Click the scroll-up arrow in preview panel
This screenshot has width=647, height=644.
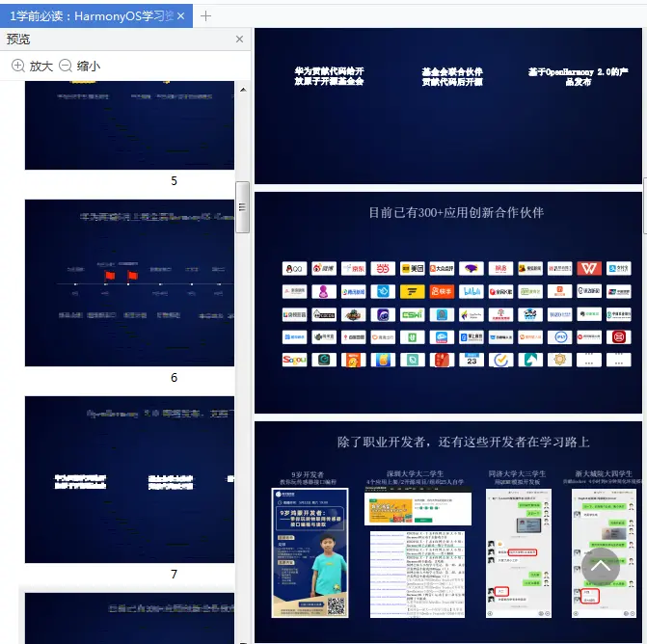coord(243,90)
